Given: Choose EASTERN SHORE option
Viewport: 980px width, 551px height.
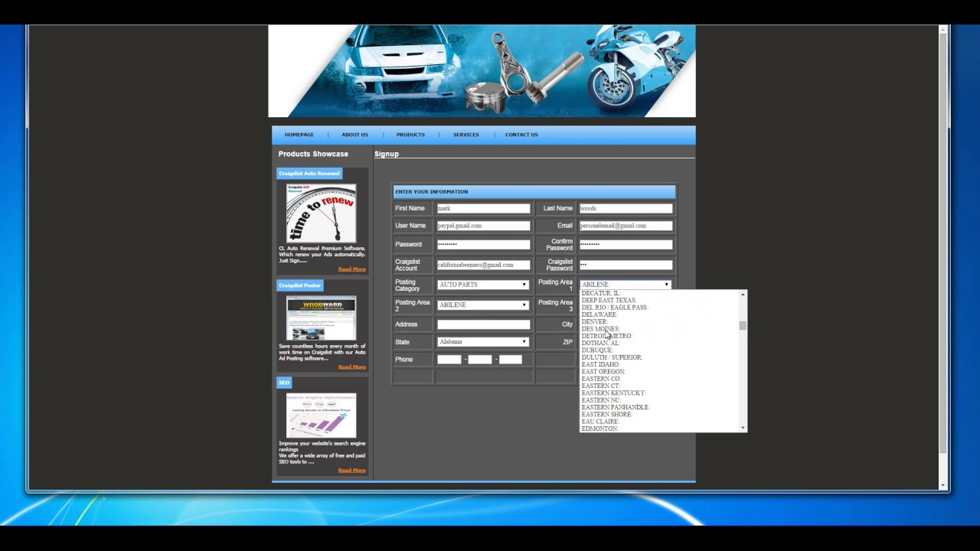Looking at the screenshot, I should click(660, 415).
